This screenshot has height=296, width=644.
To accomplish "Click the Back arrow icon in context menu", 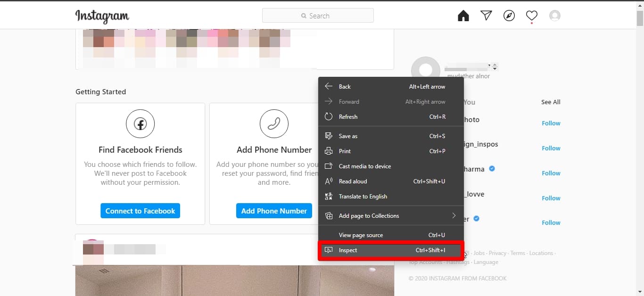I will click(x=329, y=86).
